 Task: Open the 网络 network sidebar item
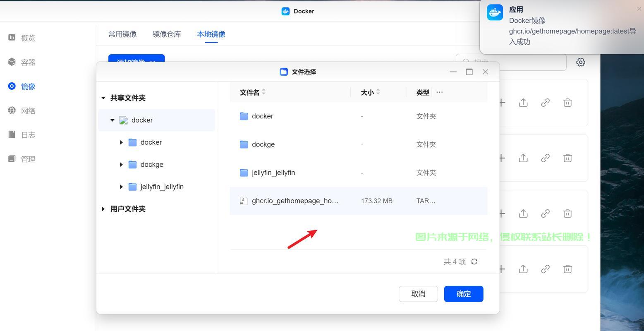(x=22, y=110)
